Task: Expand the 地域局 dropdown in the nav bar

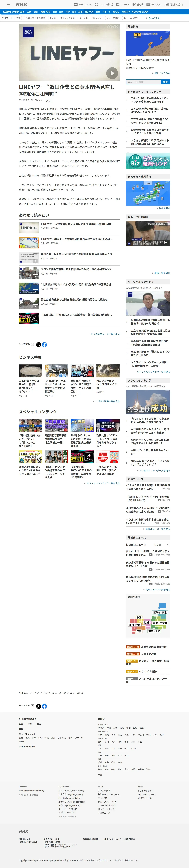Action: [x=126, y=12]
